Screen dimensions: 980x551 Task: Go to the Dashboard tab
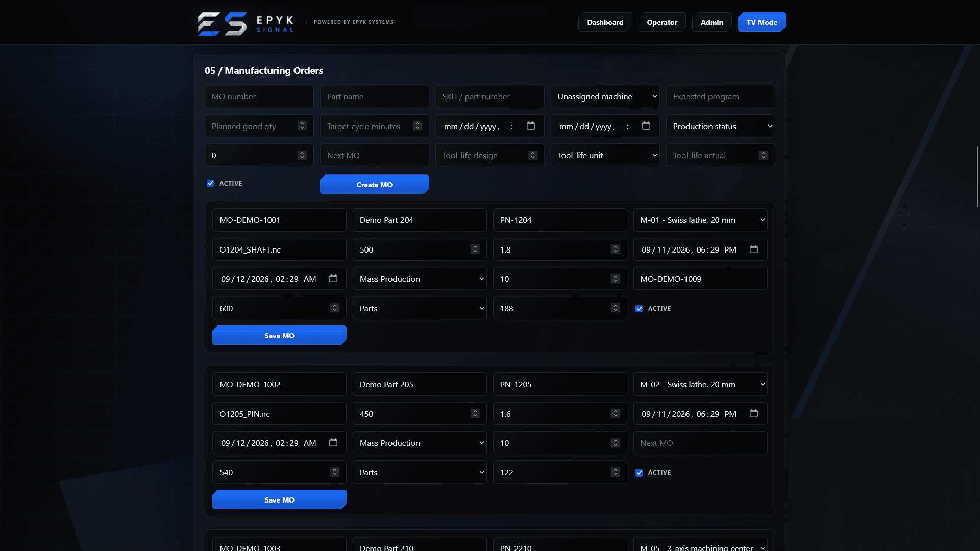click(605, 22)
